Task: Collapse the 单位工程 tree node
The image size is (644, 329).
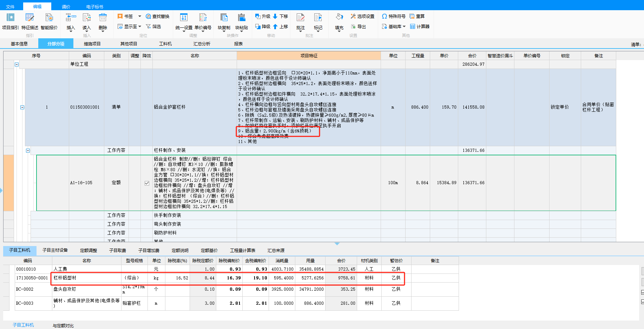Action: click(17, 64)
